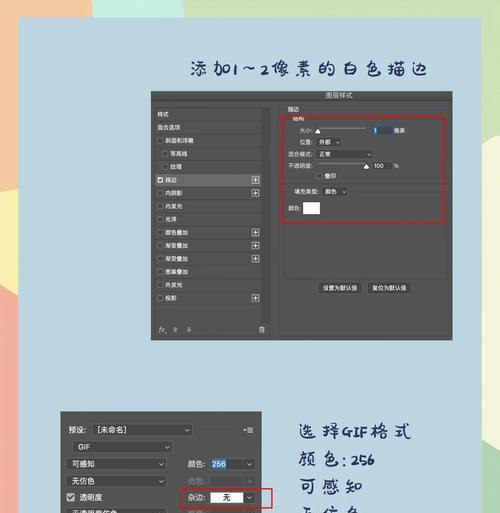Viewport: 500px width, 513px height.
Task: Open the 颜色 256 dropdown arrow
Action: point(249,464)
